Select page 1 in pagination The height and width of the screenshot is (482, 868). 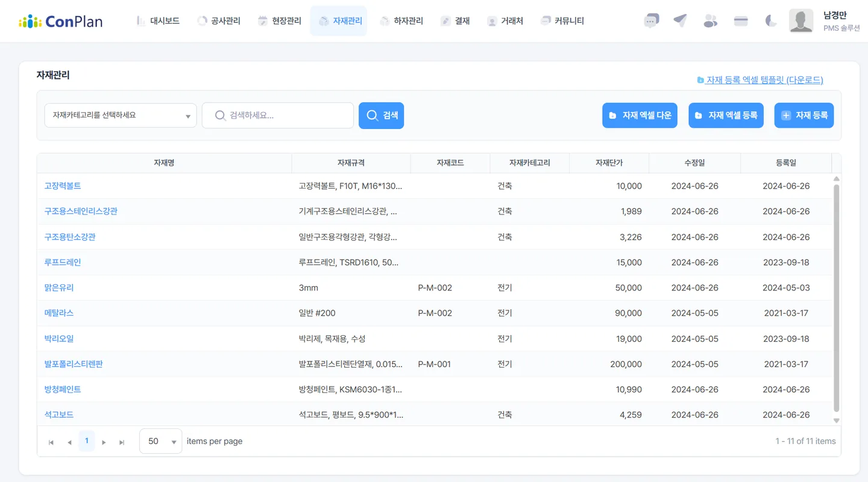point(86,441)
